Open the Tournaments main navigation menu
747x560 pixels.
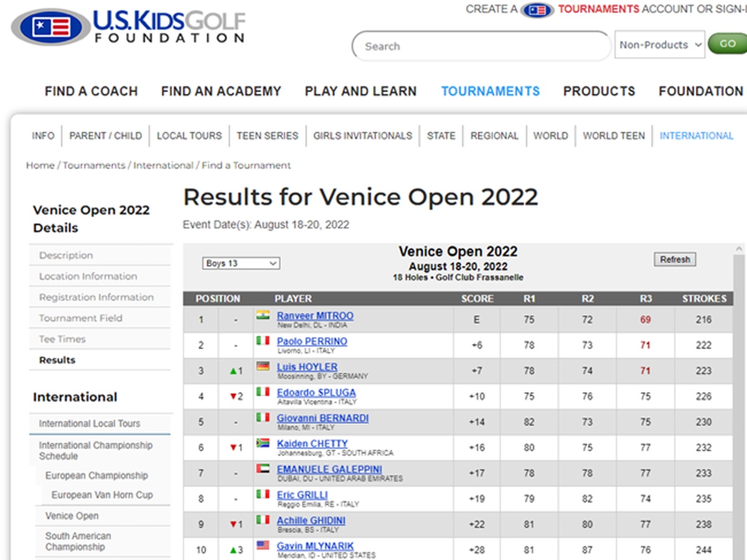point(490,91)
